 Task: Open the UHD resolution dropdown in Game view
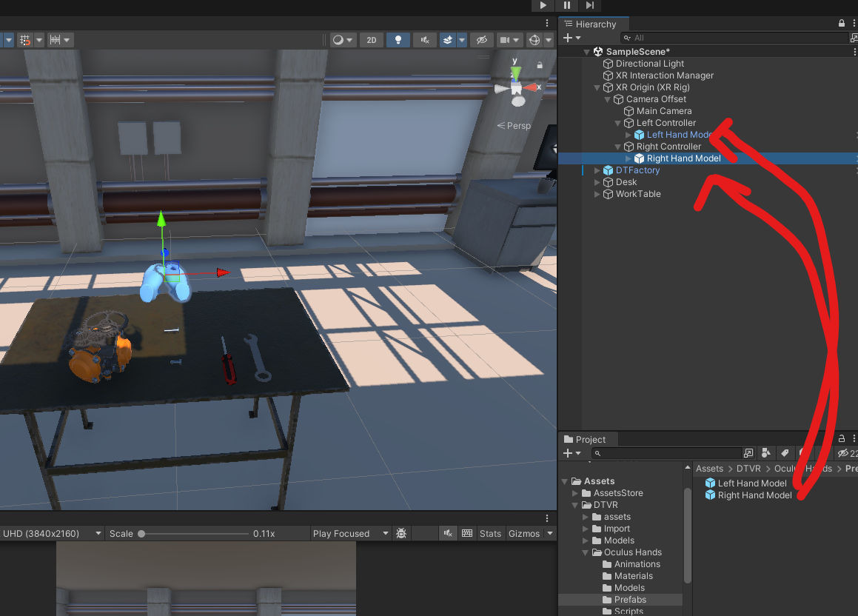[52, 534]
